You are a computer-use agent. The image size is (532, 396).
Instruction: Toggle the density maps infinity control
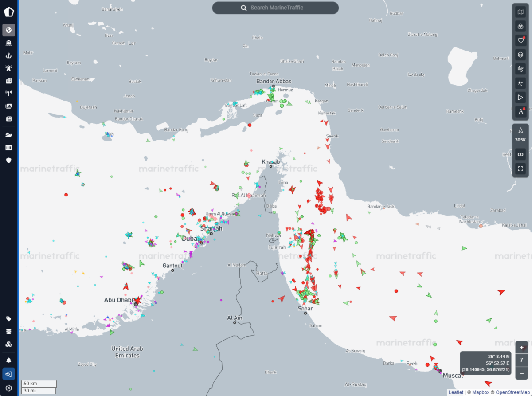pos(520,154)
